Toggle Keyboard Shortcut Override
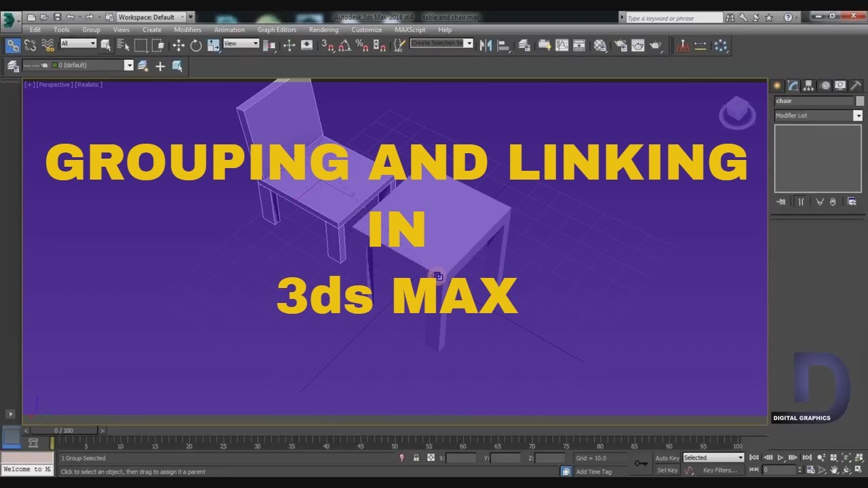The height and width of the screenshot is (488, 868). coord(307,45)
